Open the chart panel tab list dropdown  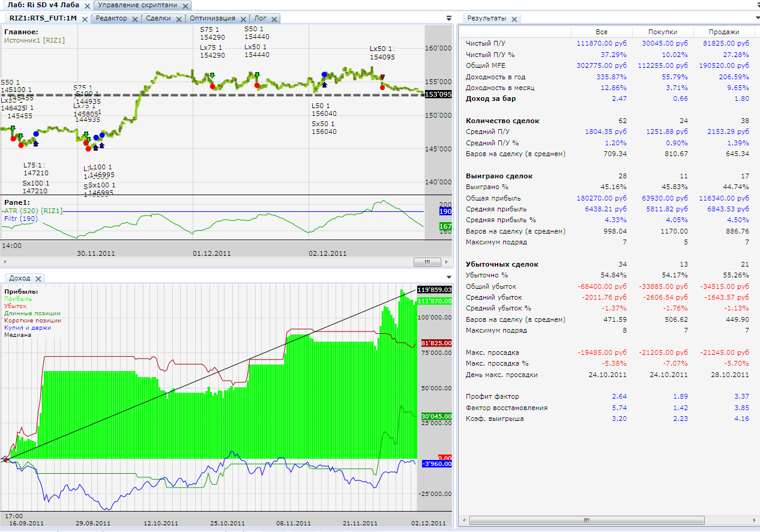click(449, 19)
